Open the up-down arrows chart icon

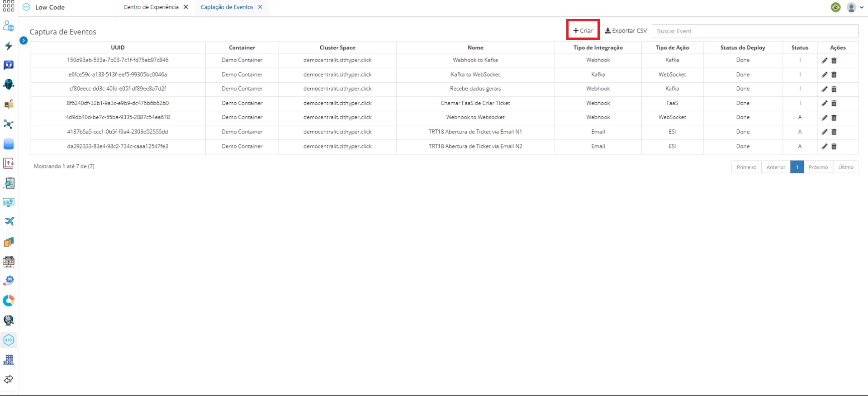click(9, 163)
